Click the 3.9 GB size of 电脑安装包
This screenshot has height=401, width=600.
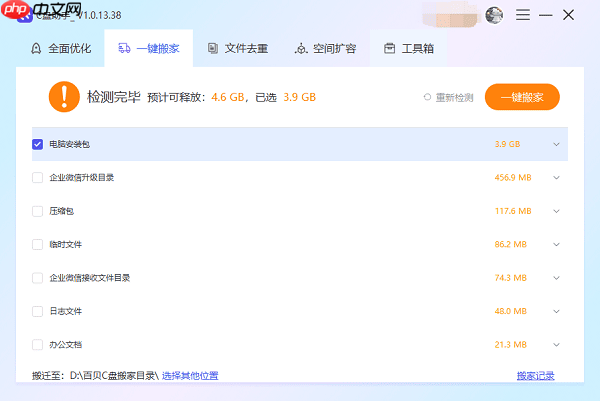click(507, 144)
